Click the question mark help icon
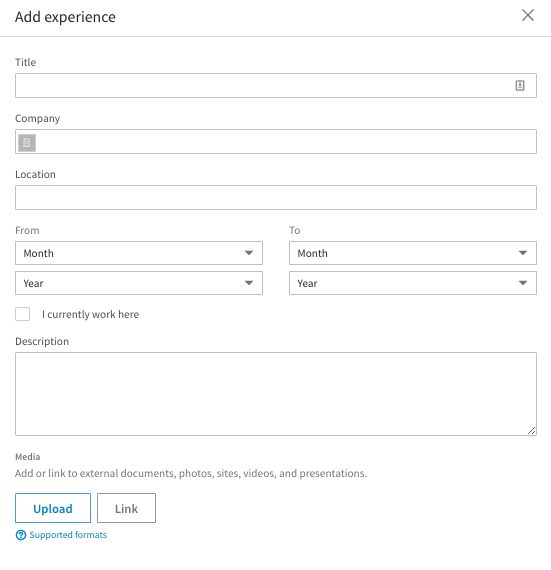Viewport: 551px width, 570px height. (21, 535)
